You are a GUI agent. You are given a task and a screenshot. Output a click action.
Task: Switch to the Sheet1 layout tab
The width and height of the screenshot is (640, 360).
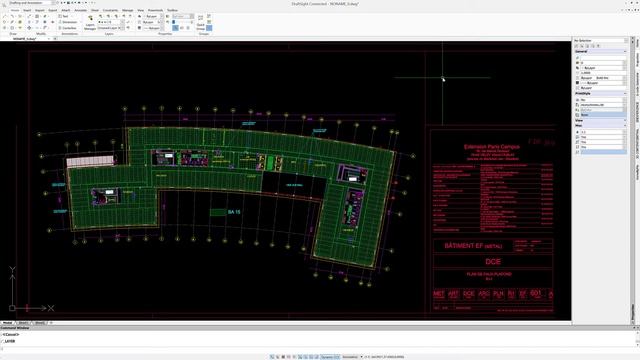tap(23, 323)
